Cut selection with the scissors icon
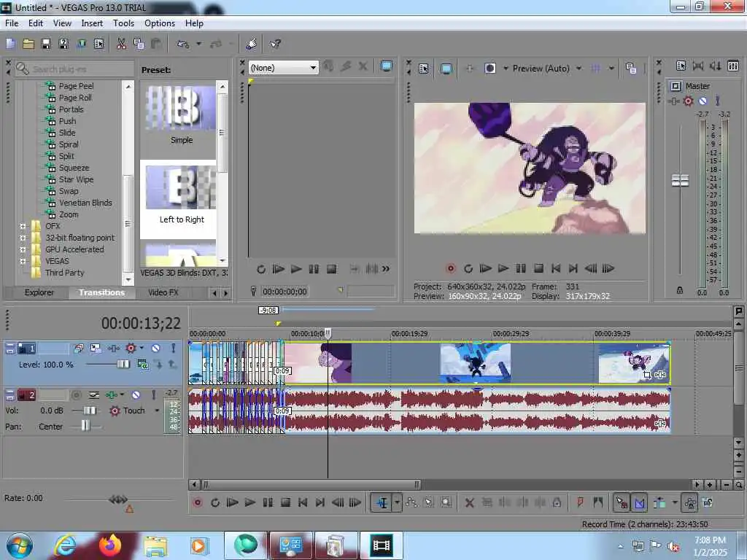This screenshot has height=560, width=747. click(x=122, y=44)
